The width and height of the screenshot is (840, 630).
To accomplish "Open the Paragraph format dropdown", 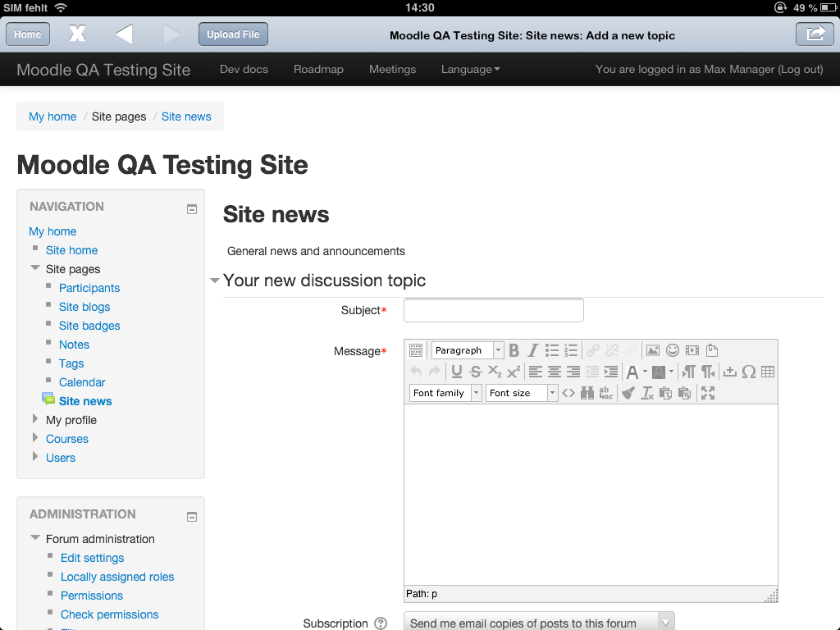I will 467,350.
